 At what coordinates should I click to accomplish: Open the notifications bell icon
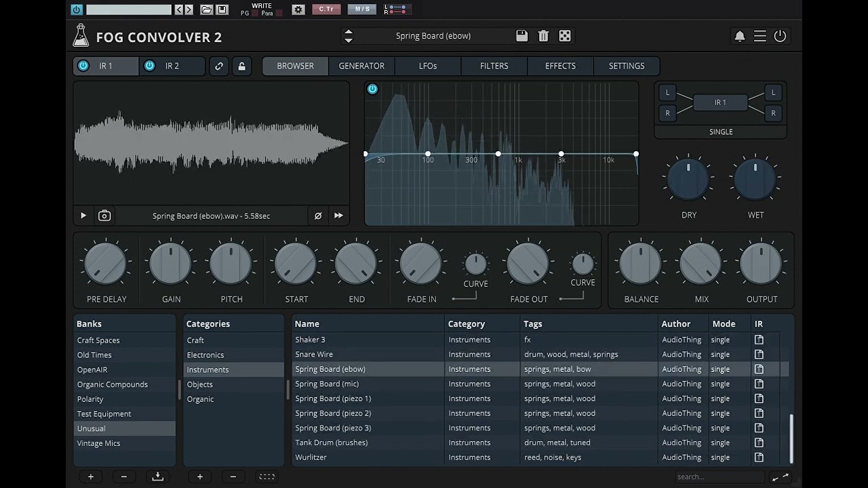pyautogui.click(x=740, y=36)
